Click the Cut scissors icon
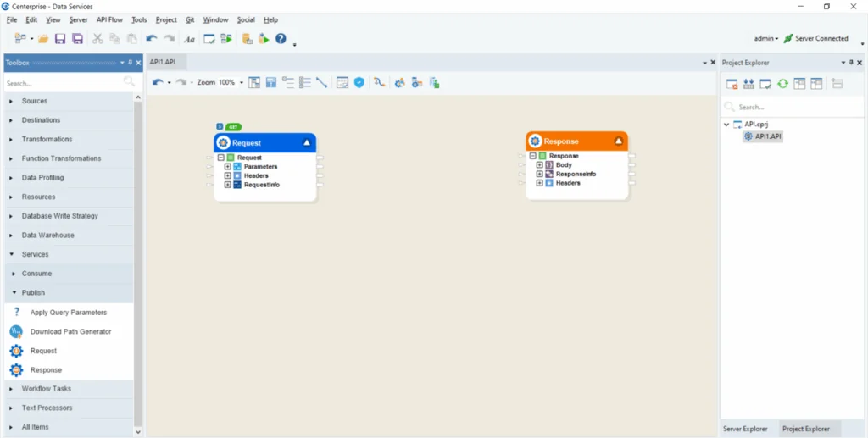This screenshot has width=868, height=438. pos(97,39)
